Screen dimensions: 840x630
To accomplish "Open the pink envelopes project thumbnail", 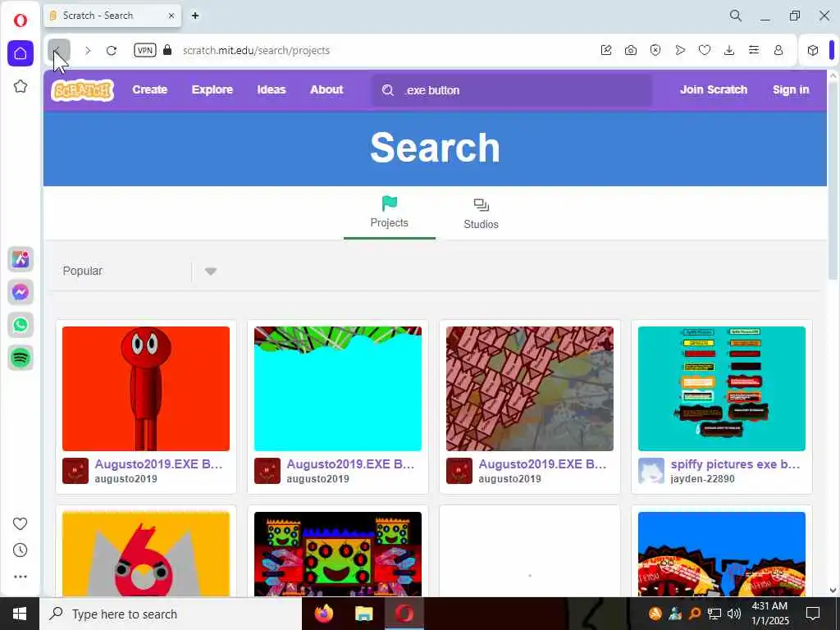I will pos(529,388).
